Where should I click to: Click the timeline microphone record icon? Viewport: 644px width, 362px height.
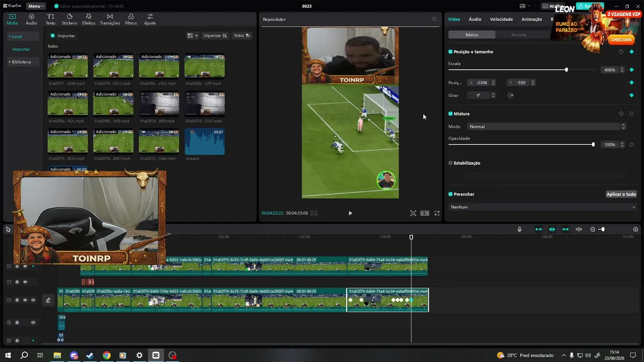tap(520, 229)
